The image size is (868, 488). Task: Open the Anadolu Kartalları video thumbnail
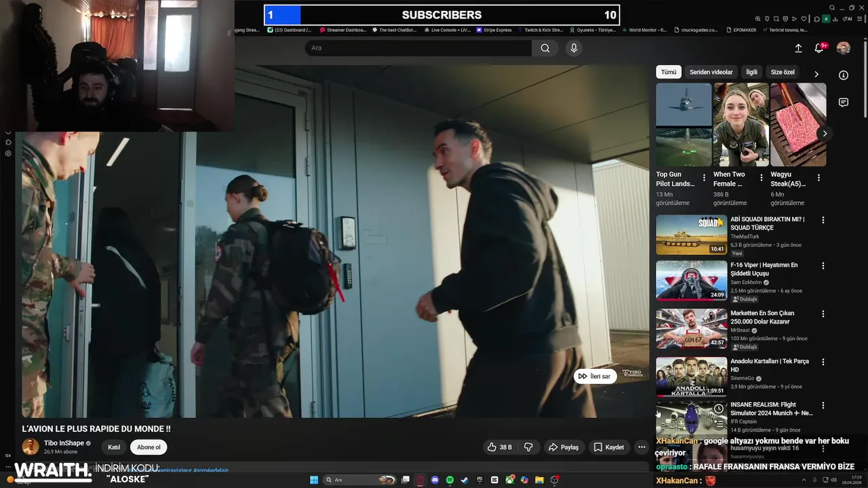pyautogui.click(x=691, y=377)
